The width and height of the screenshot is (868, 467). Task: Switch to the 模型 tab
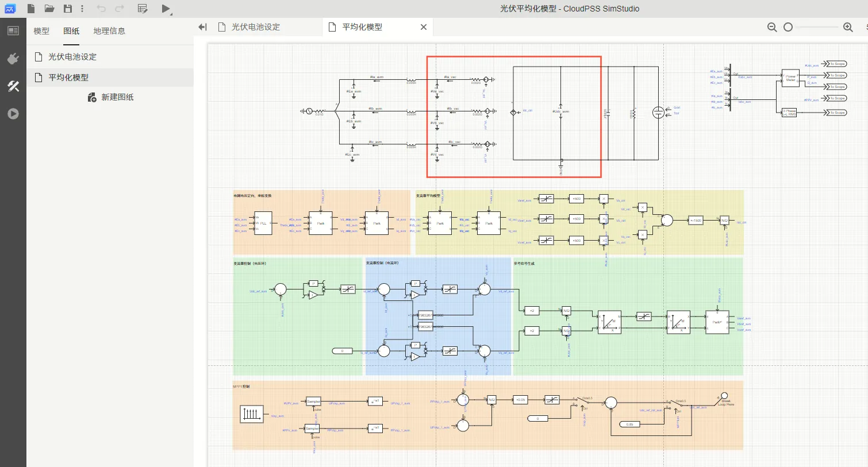click(41, 31)
